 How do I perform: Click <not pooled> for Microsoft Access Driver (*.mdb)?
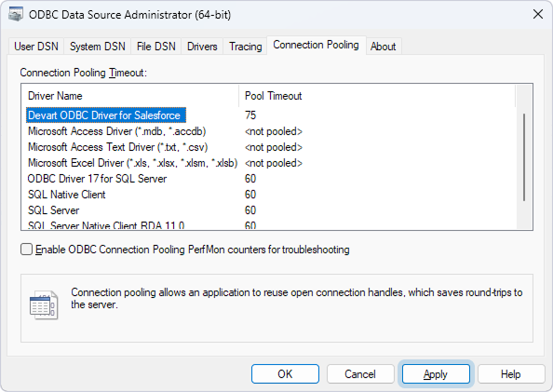[274, 131]
